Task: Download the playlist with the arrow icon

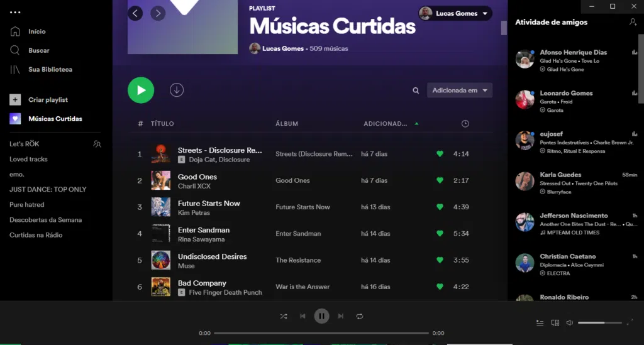Action: (x=177, y=90)
